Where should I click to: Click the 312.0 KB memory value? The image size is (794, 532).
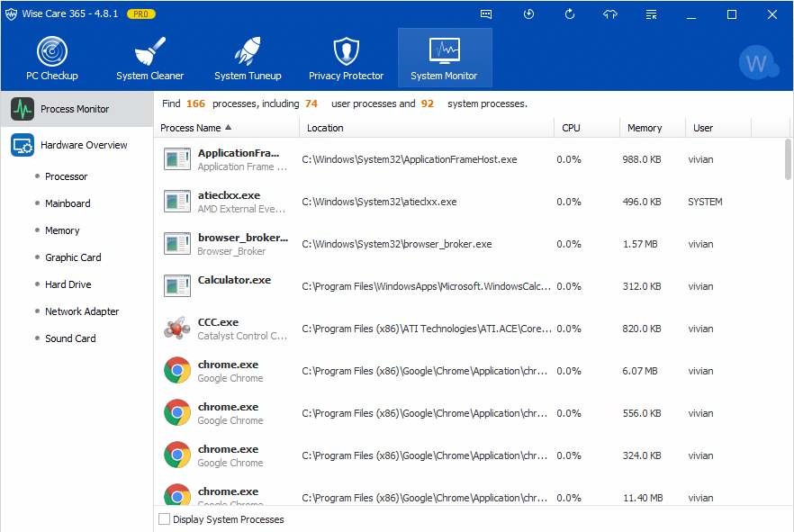pos(642,286)
